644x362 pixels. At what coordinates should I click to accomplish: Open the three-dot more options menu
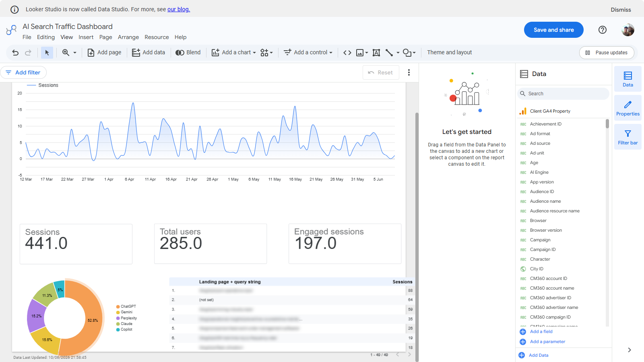409,72
